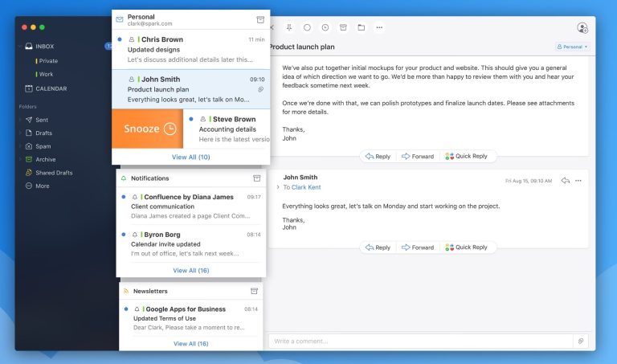
Task: Snooze email using toolbar clock icon
Action: pos(325,27)
